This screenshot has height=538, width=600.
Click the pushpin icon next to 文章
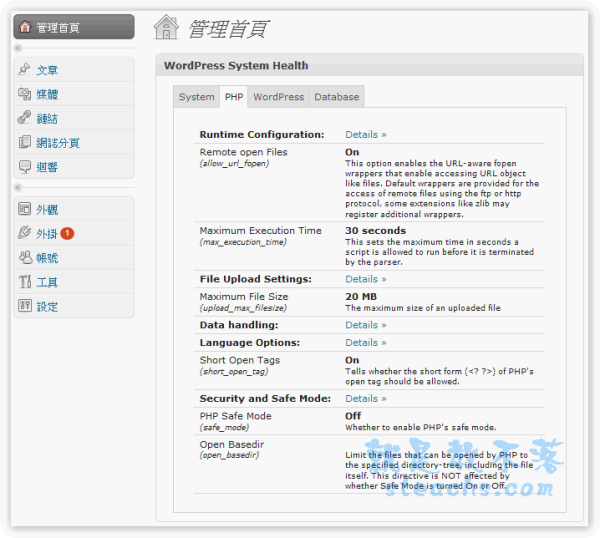24,69
